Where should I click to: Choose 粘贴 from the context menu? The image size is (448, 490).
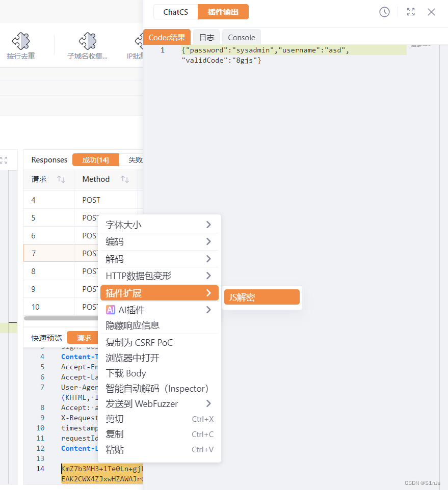point(159,449)
